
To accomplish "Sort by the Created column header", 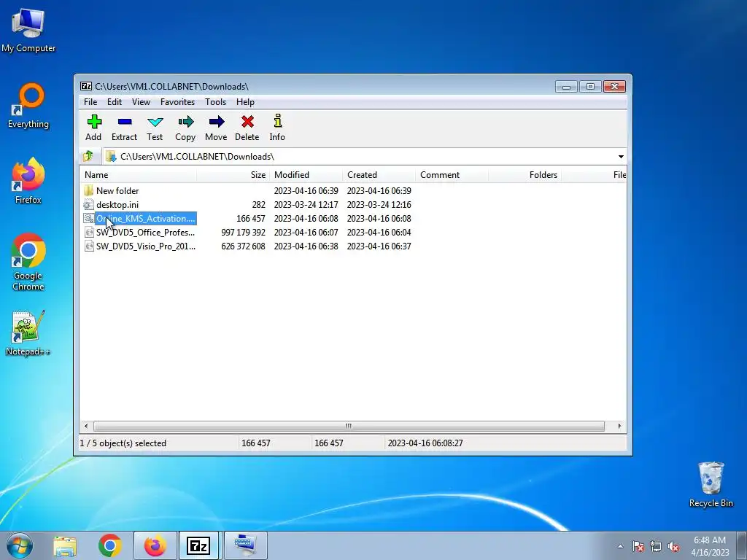I will [379, 175].
